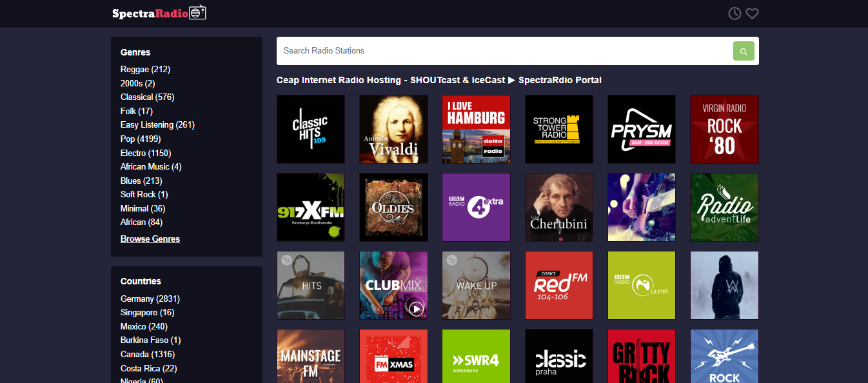Image resolution: width=868 pixels, height=383 pixels.
Task: Select Antonio Vivaldi station tile
Action: coord(393,129)
